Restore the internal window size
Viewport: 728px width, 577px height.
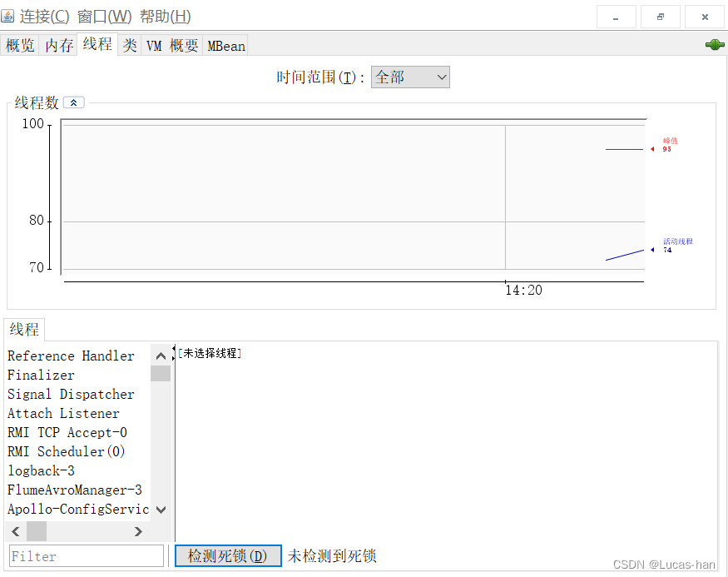661,17
